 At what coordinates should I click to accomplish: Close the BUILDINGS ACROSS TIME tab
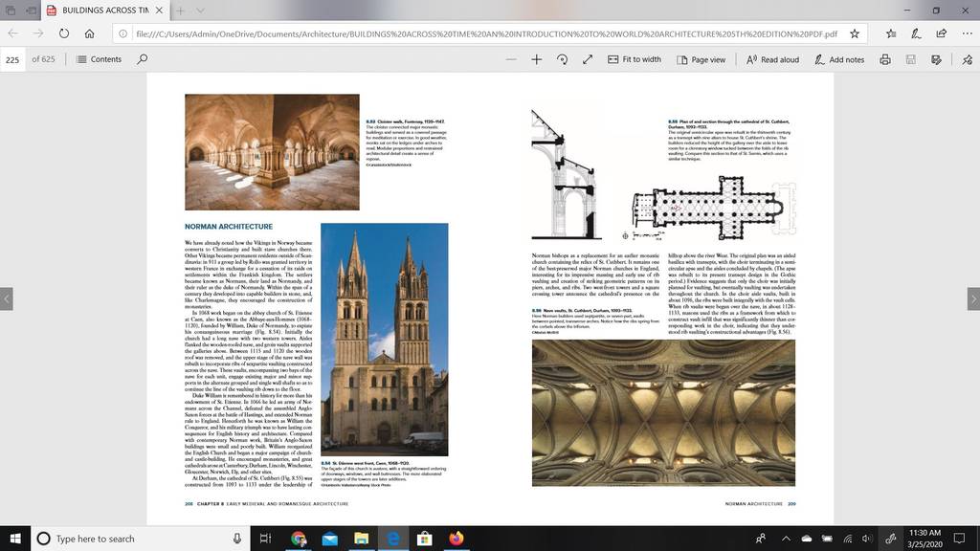[160, 10]
